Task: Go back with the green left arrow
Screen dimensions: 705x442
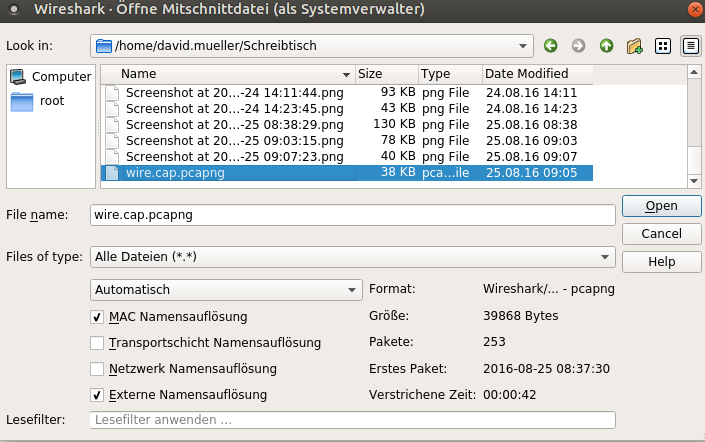Action: [550, 45]
